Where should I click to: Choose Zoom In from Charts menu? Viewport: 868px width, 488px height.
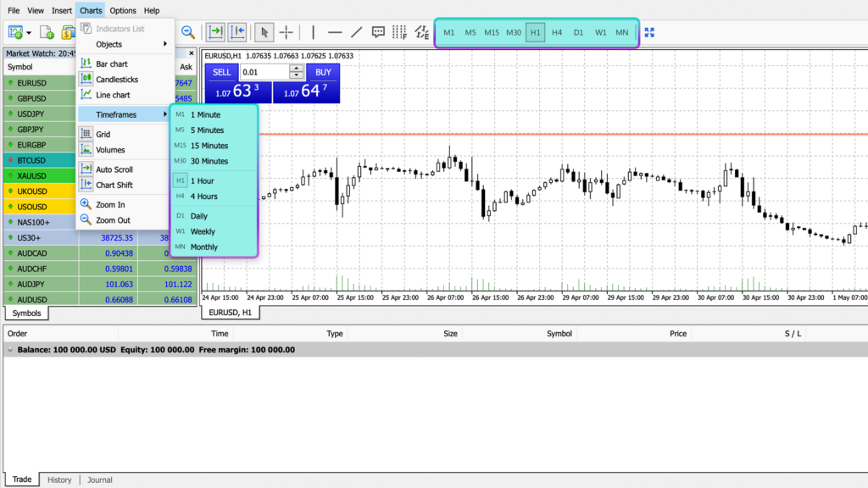point(123,205)
